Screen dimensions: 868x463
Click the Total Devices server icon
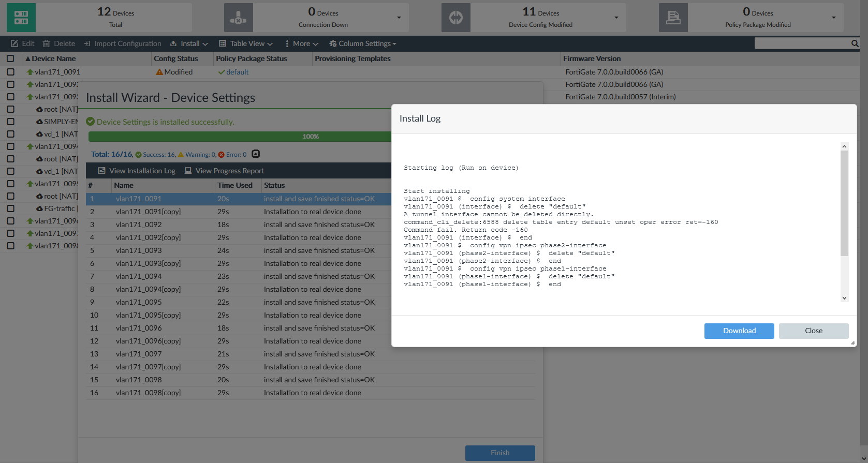pyautogui.click(x=21, y=18)
